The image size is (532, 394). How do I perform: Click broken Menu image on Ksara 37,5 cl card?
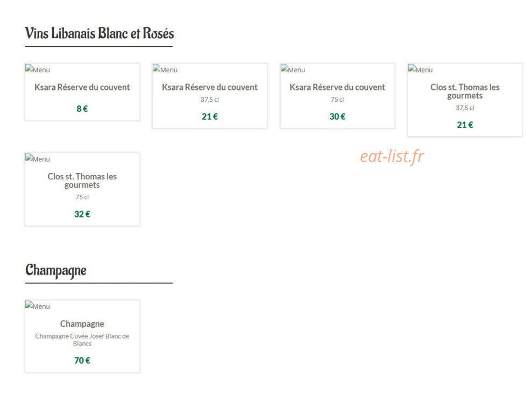coord(165,69)
